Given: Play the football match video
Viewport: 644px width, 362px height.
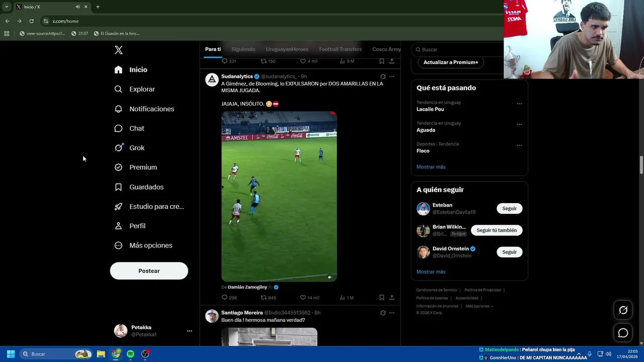Looking at the screenshot, I should coord(279,196).
